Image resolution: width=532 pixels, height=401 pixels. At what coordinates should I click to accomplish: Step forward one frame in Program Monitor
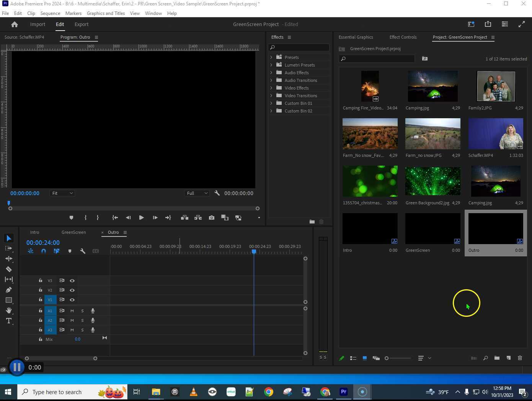click(x=155, y=218)
